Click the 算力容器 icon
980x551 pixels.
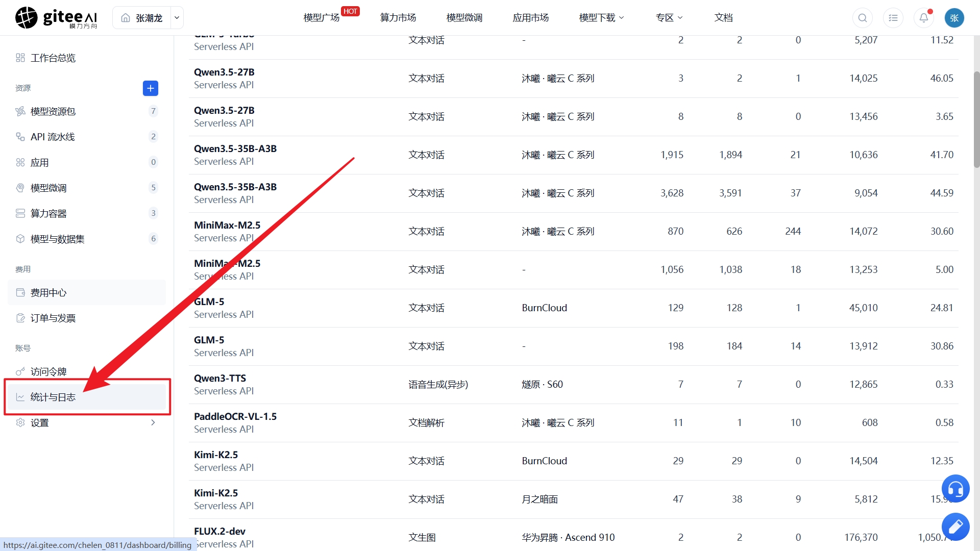(20, 213)
